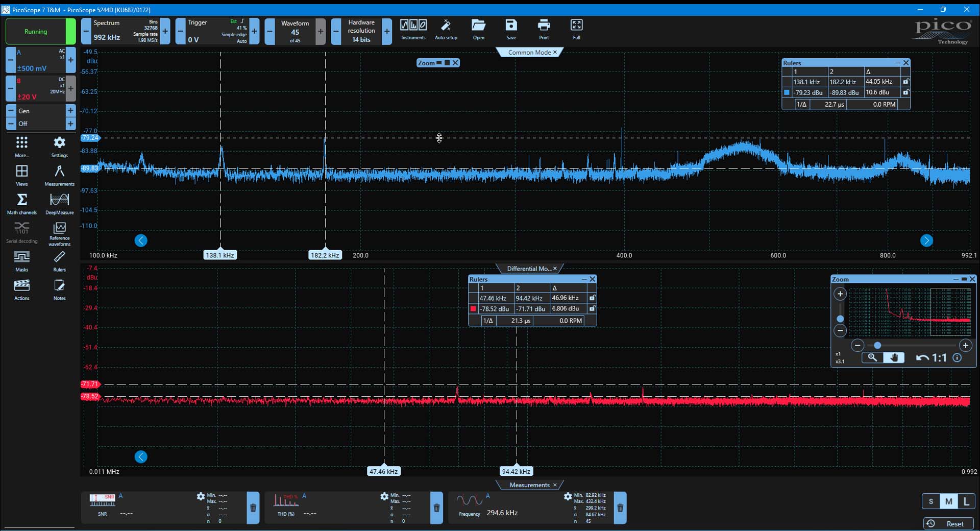Toggle lock on Differential Mode ruler dBu row
Image resolution: width=980 pixels, height=531 pixels.
coord(592,309)
